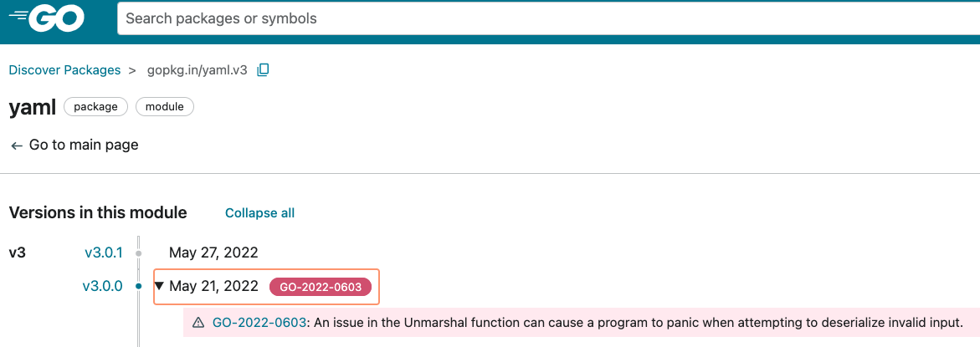Click the v3.0.0 timeline dot
980x347 pixels.
pos(139,286)
